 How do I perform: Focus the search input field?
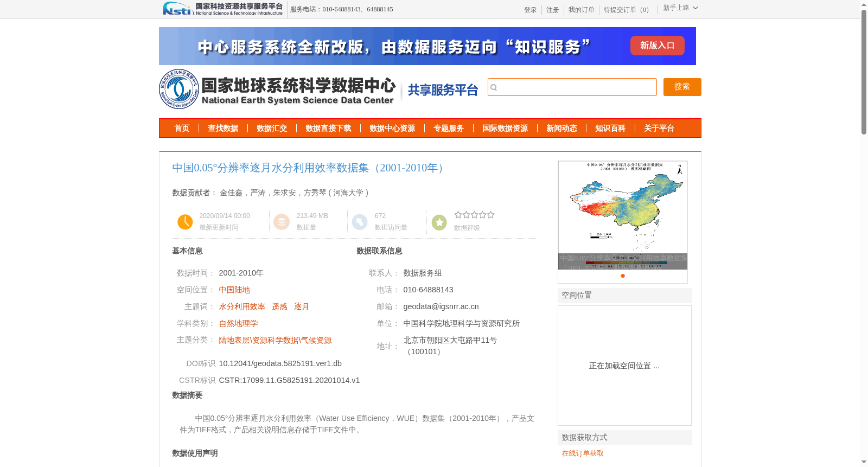coord(572,87)
